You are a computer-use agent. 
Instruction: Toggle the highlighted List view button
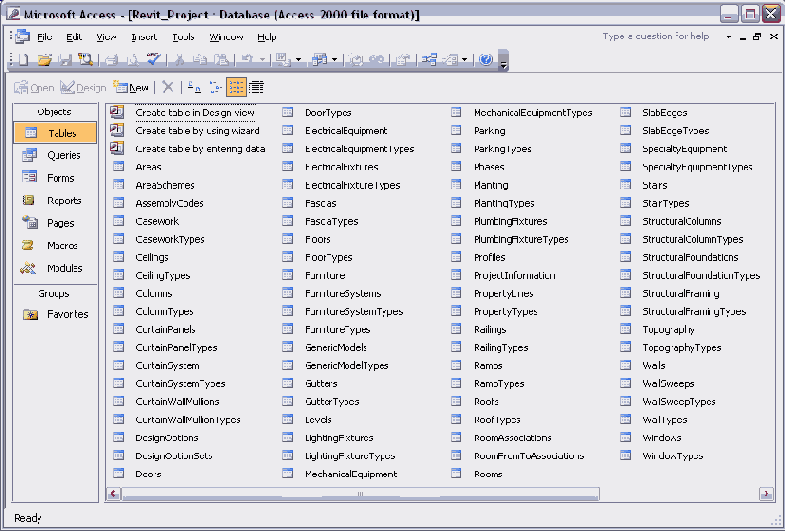click(x=236, y=87)
